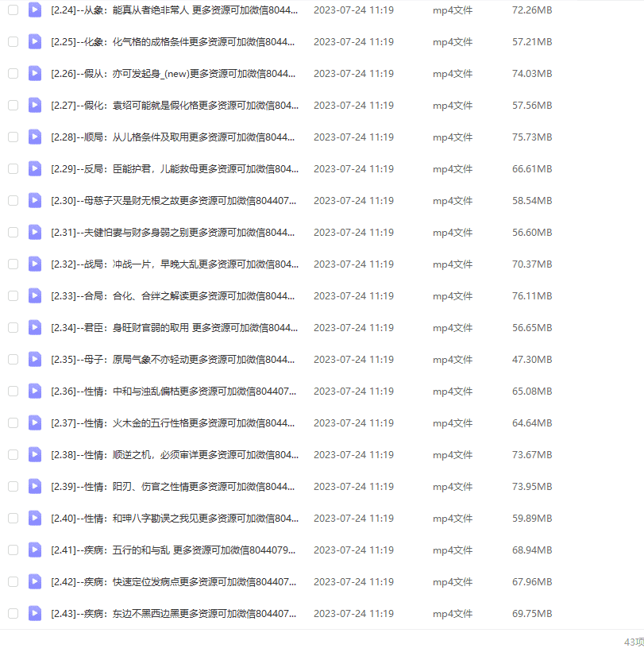Image resolution: width=644 pixels, height=652 pixels.
Task: Tick the checkbox for file [2.25]
Action: [13, 41]
